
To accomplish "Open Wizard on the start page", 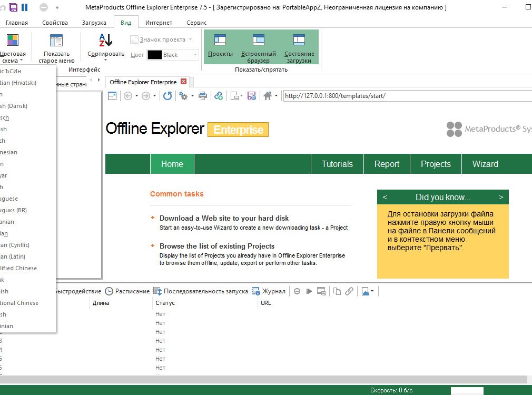I will coord(485,164).
